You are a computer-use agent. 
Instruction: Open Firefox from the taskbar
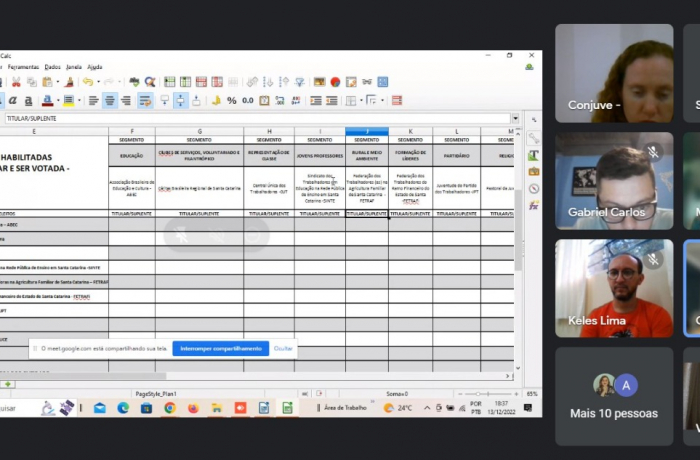pos(193,408)
